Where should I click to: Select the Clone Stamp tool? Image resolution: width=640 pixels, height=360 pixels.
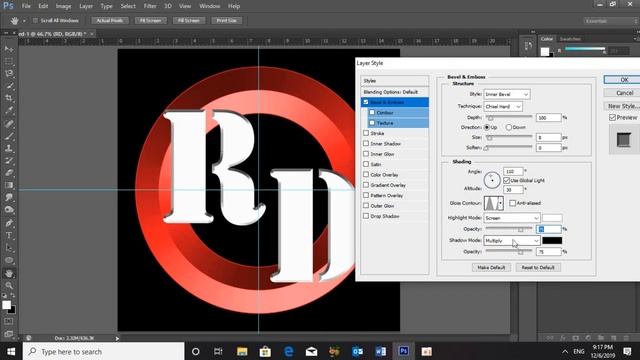click(9, 148)
